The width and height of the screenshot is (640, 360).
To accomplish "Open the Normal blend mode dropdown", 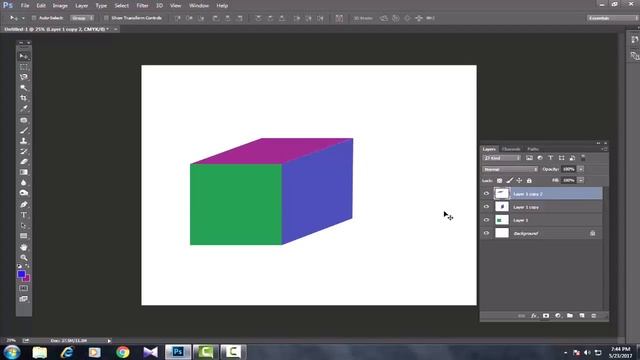I will [510, 169].
